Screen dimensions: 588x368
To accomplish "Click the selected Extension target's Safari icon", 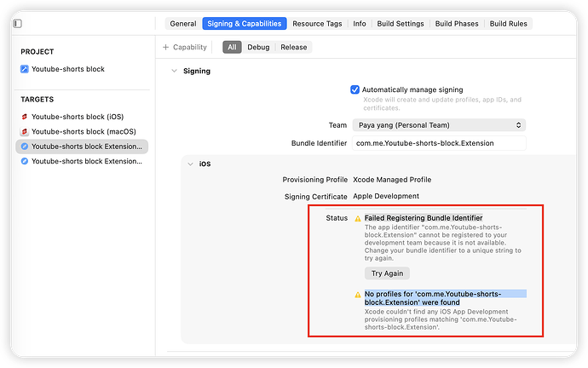I will point(25,147).
